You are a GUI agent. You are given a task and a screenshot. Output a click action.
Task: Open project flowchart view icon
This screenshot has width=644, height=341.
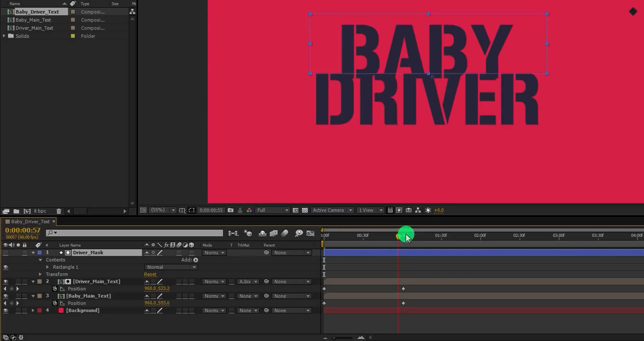(132, 12)
